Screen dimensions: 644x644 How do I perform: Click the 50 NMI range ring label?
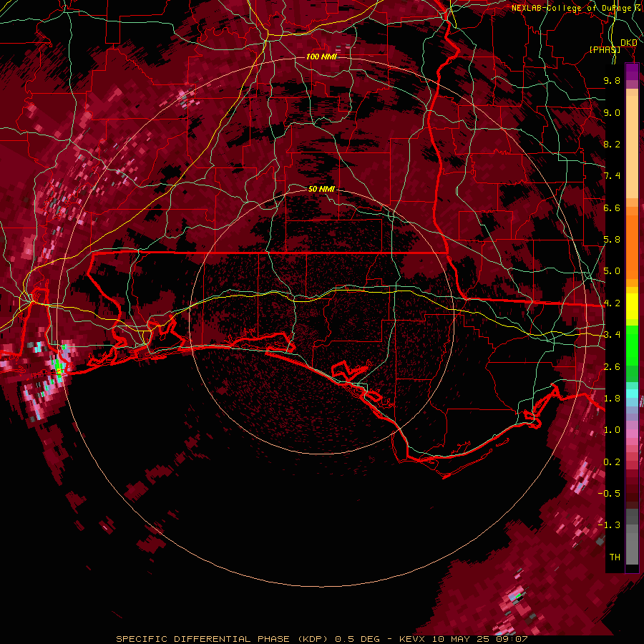[x=321, y=189]
